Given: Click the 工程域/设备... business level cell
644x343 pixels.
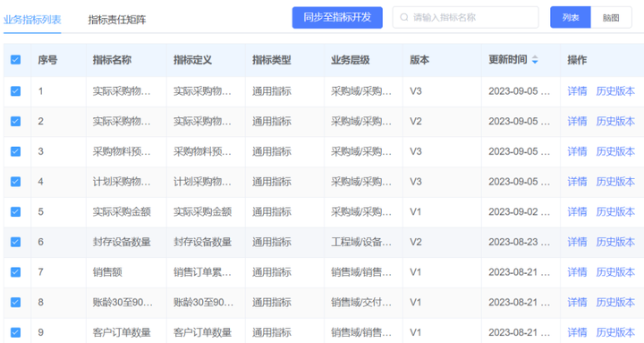Looking at the screenshot, I should [x=361, y=242].
